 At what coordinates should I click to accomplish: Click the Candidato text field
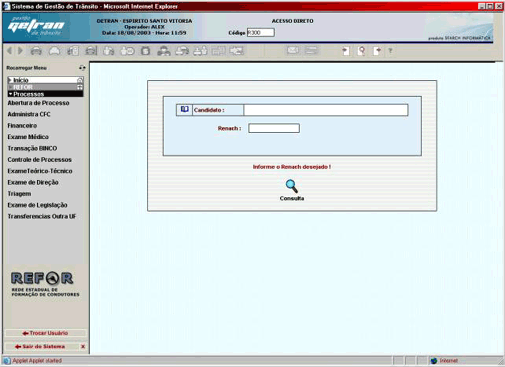[326, 110]
